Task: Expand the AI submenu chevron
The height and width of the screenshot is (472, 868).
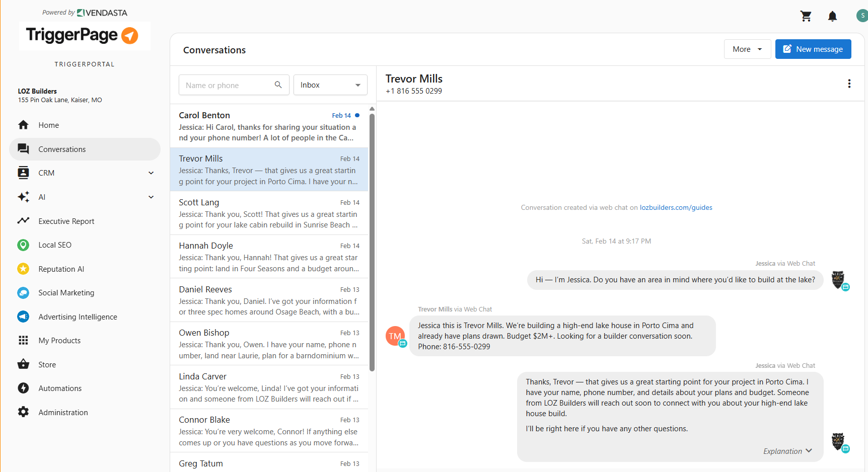Action: point(151,197)
